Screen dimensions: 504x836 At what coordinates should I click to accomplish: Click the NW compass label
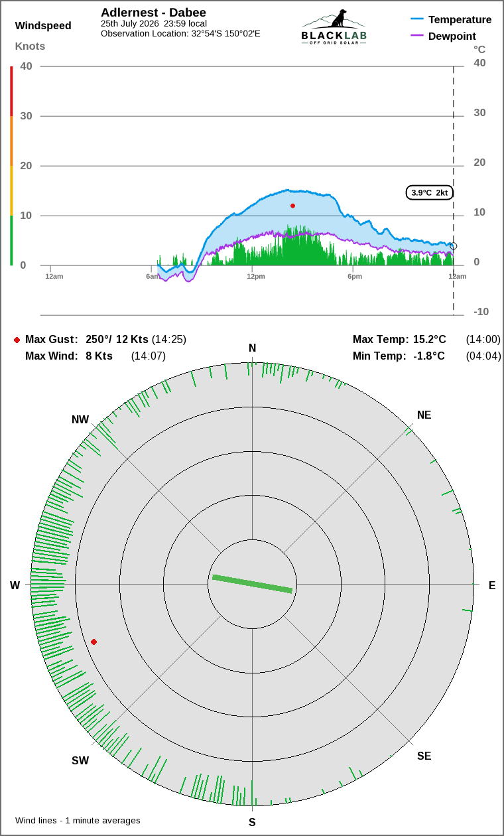80,420
